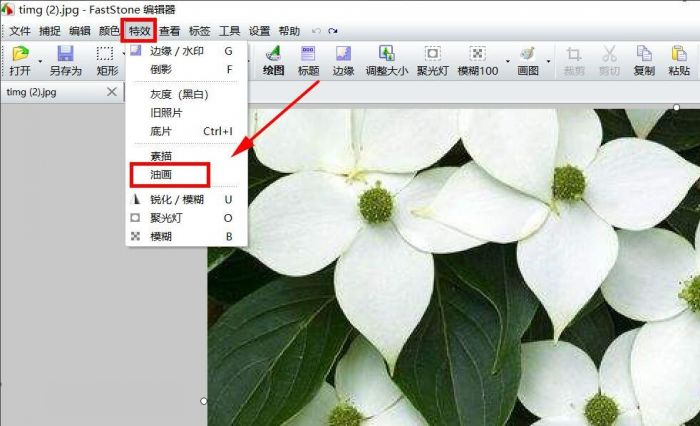Choose 锐化 / 模糊 menu entry
This screenshot has width=700, height=426.
click(x=187, y=199)
